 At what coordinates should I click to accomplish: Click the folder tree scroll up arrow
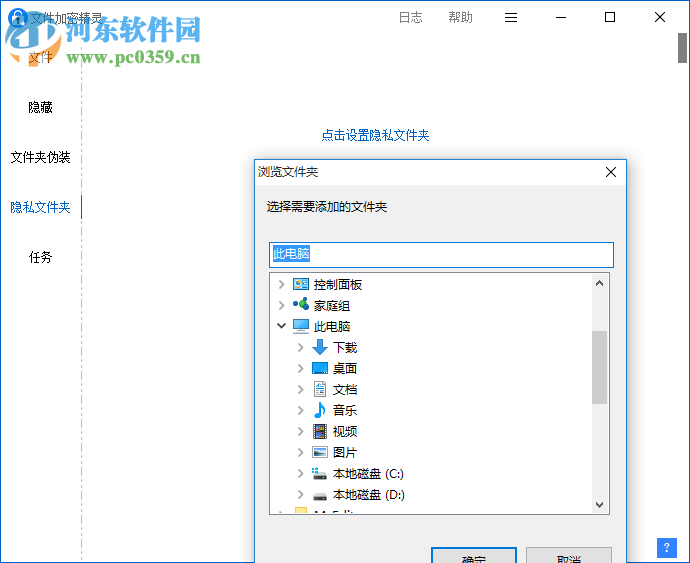[599, 283]
